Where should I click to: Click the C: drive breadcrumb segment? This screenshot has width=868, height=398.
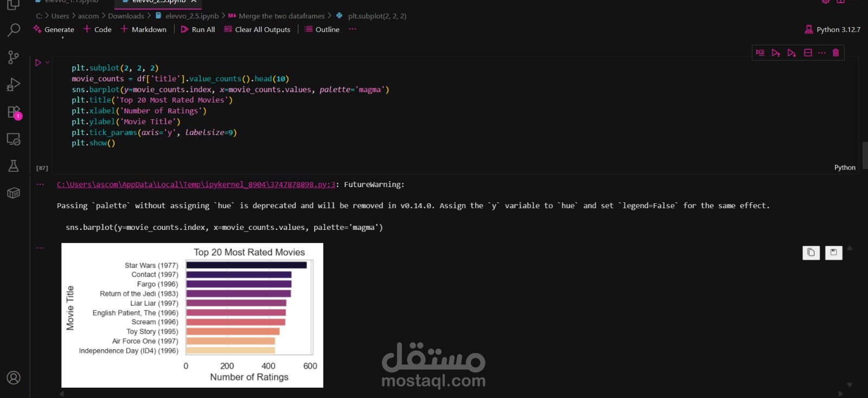coord(39,16)
